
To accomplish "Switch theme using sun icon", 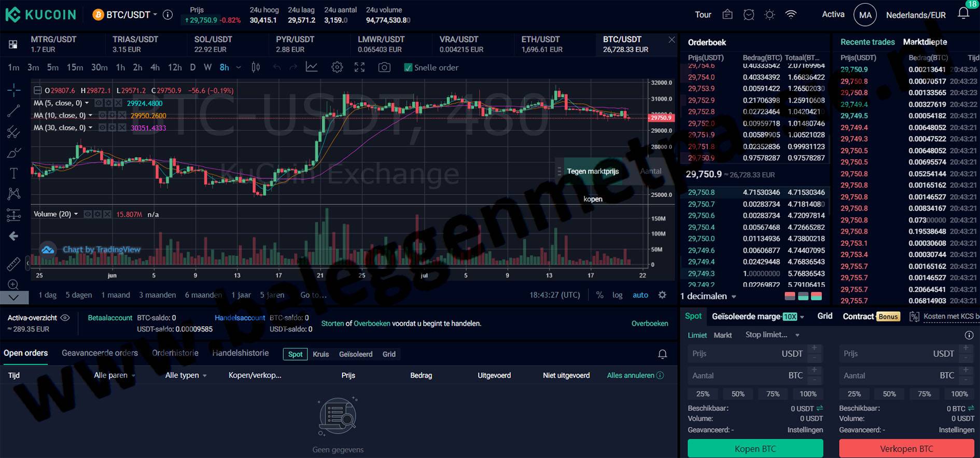I will point(769,15).
